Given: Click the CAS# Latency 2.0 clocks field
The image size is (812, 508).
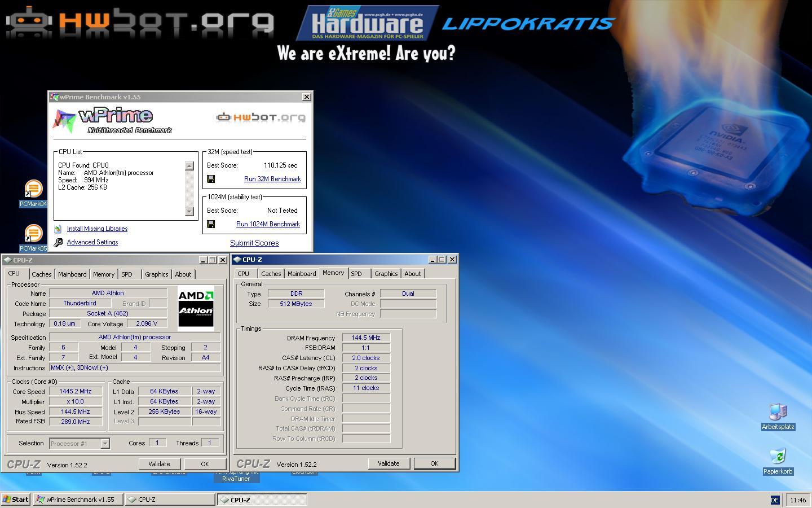Looking at the screenshot, I should click(x=366, y=358).
